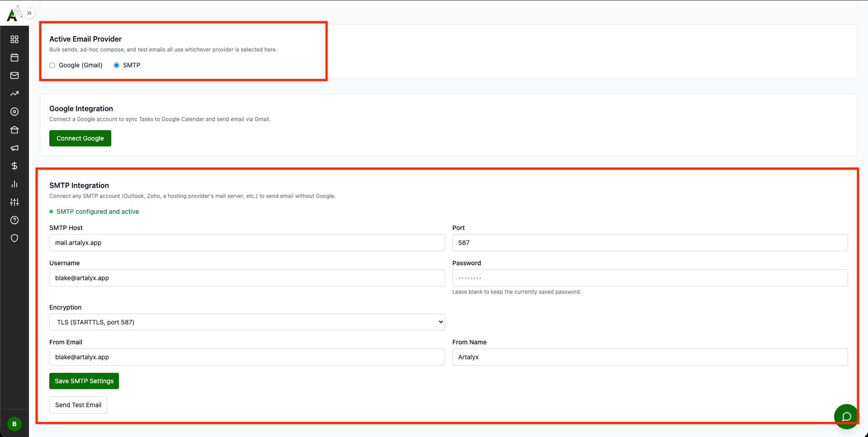Click the Port field showing 587

[x=650, y=243]
